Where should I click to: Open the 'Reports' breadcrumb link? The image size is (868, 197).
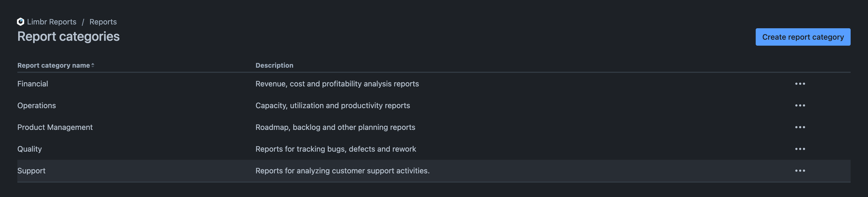(x=103, y=21)
